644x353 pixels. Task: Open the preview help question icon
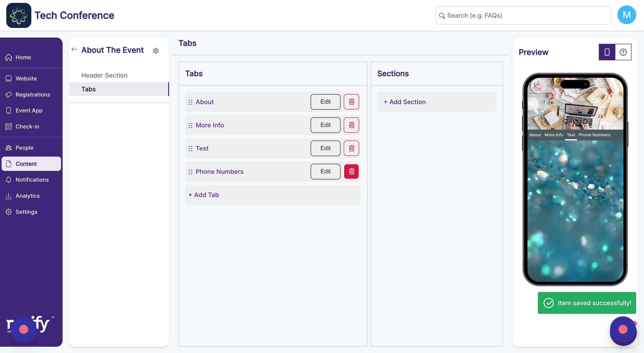tap(623, 52)
